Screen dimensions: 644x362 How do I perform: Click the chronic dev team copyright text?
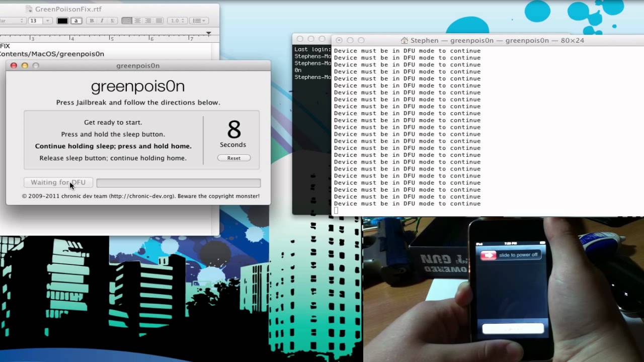click(141, 196)
